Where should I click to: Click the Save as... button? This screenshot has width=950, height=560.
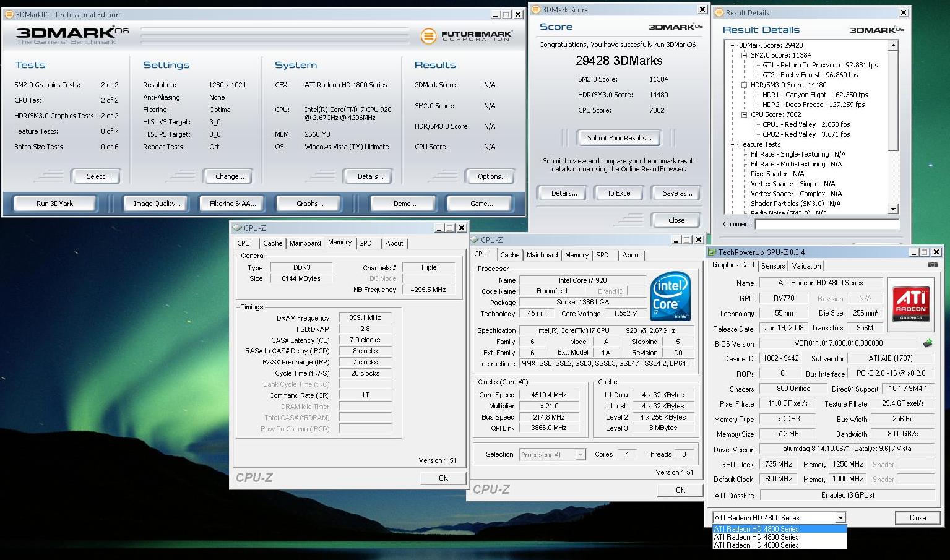pyautogui.click(x=677, y=193)
